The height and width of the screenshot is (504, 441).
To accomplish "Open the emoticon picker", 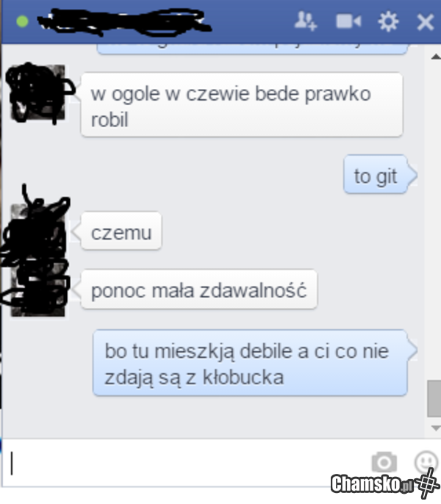I will pos(426,461).
